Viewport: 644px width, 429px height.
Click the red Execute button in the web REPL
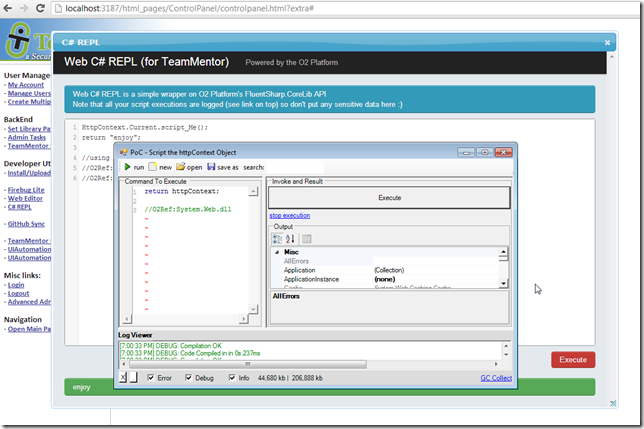pos(573,360)
